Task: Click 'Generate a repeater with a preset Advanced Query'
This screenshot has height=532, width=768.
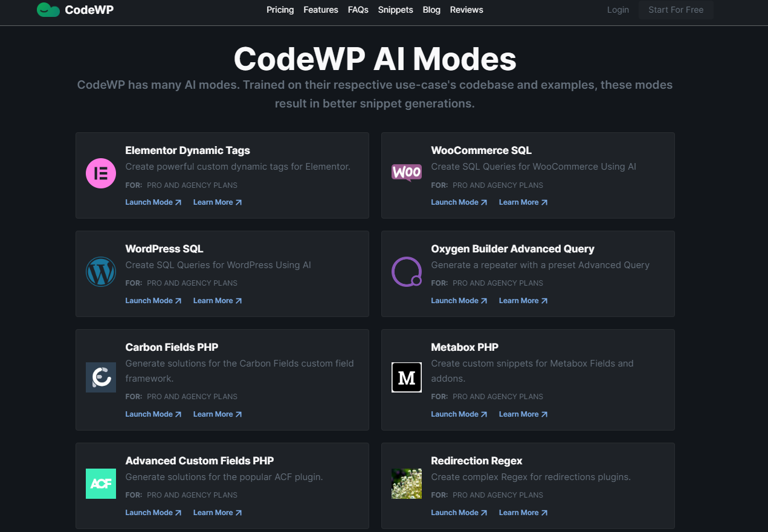Action: tap(540, 265)
